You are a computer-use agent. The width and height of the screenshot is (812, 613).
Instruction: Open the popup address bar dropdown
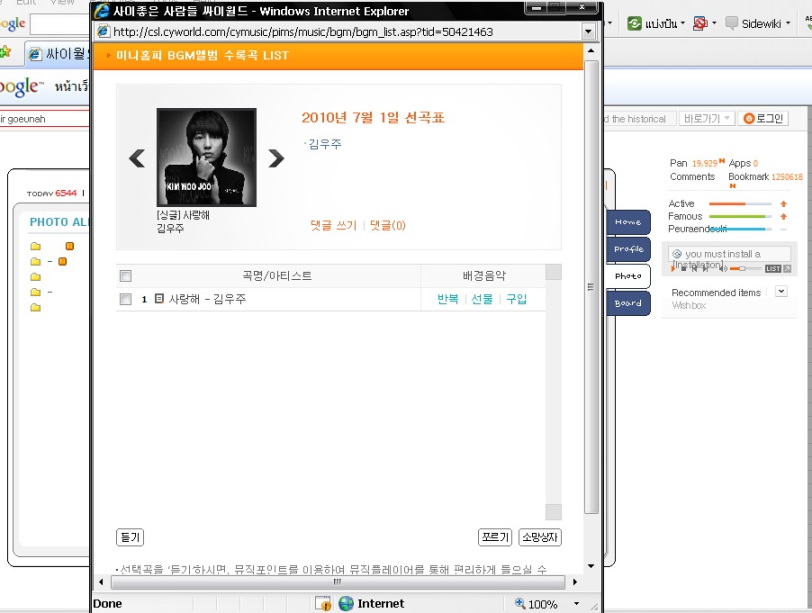(x=588, y=32)
